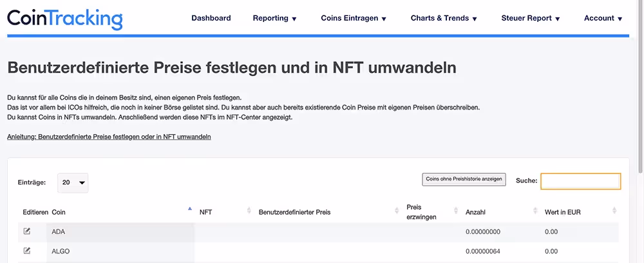Edit the ADA coin row
Screen dimensions: 644x263
tap(26, 231)
